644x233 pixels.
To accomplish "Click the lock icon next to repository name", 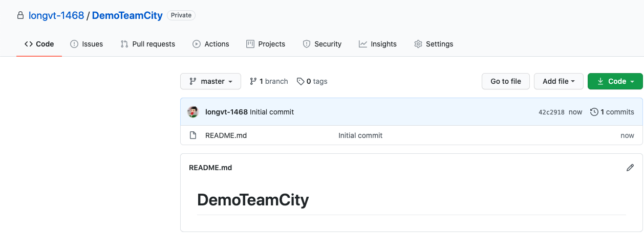I will (x=20, y=16).
